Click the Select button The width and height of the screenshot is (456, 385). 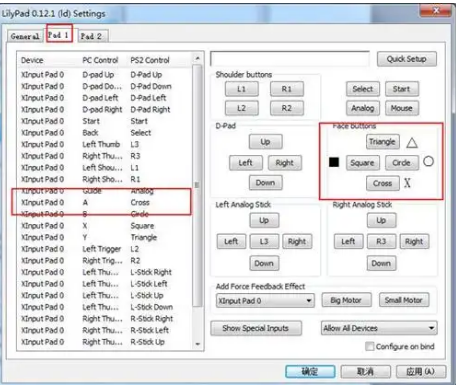(363, 89)
